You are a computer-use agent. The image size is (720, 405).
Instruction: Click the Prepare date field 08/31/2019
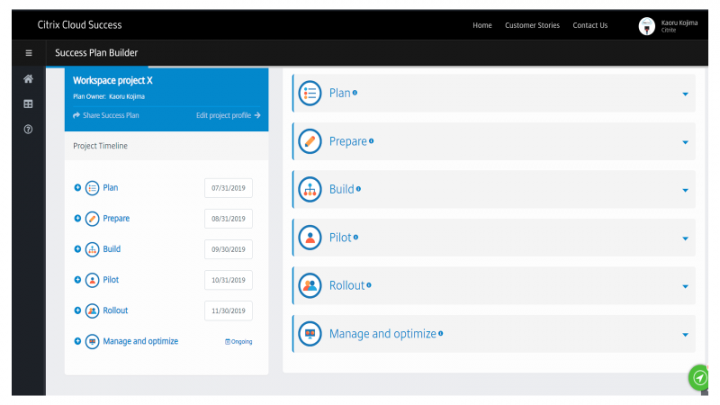229,219
